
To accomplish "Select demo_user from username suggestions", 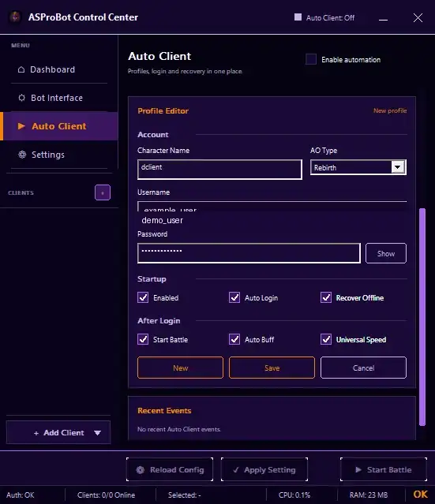I will tap(162, 221).
